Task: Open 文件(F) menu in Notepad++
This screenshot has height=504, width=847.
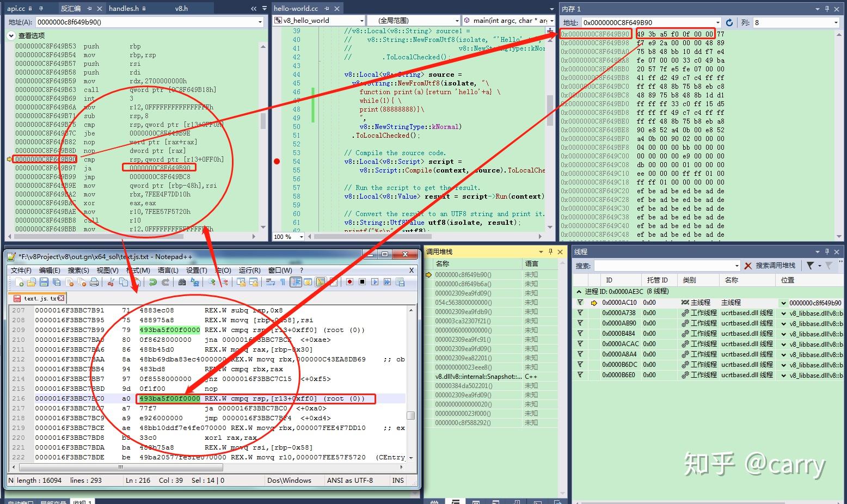Action: pyautogui.click(x=21, y=271)
